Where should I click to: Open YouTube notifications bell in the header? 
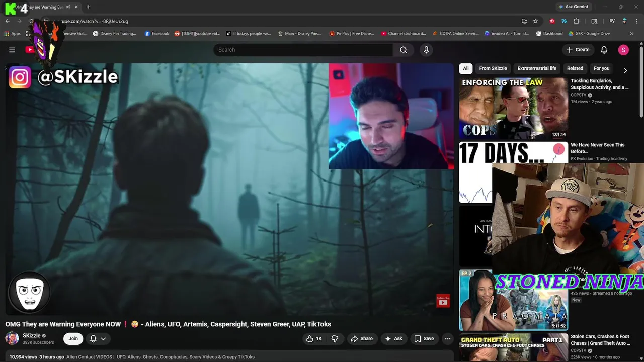click(604, 50)
